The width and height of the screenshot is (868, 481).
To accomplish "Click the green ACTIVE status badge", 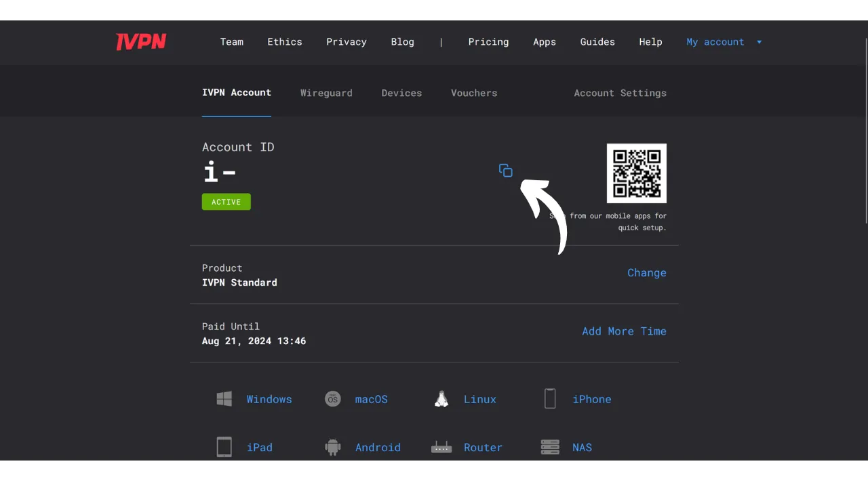I will coord(226,202).
